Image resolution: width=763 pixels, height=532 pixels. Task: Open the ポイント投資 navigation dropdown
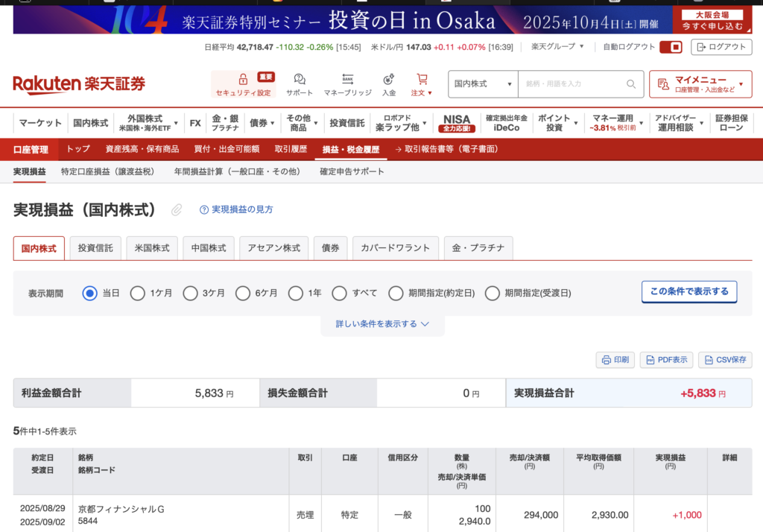click(557, 123)
